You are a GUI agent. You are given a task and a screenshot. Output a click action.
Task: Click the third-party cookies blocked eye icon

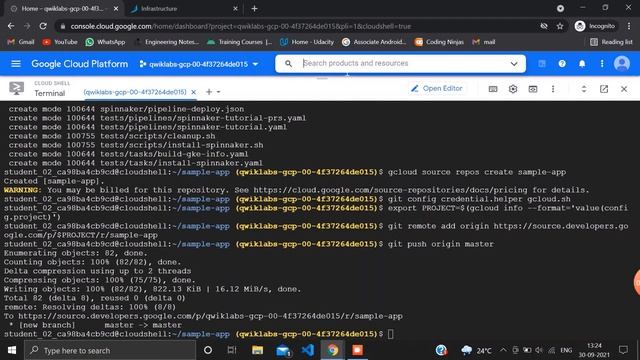click(x=544, y=26)
